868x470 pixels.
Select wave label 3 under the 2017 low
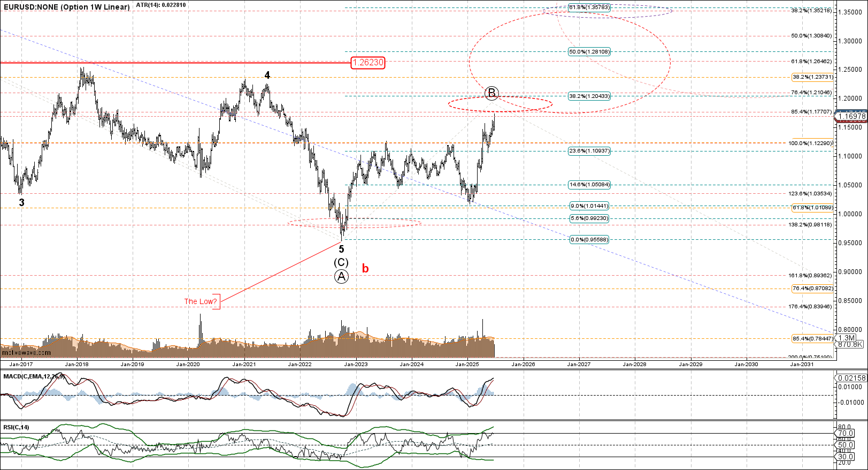coord(21,202)
